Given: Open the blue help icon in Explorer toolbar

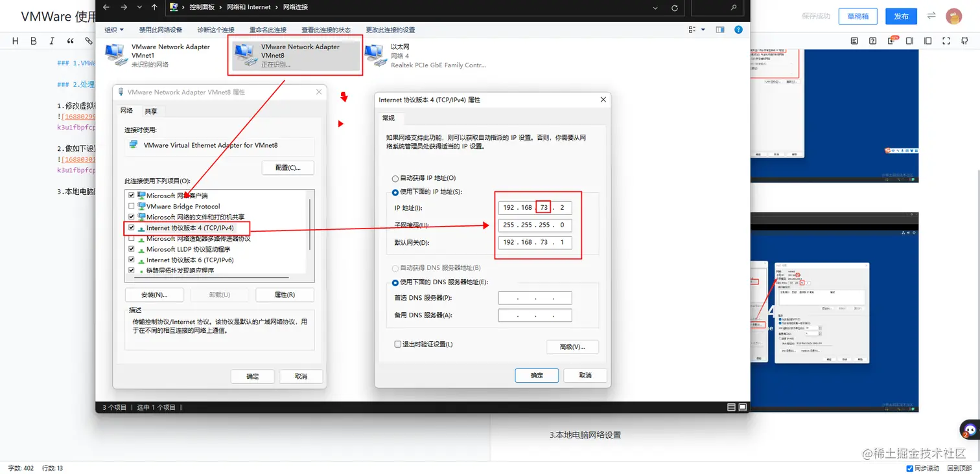Looking at the screenshot, I should [x=738, y=30].
